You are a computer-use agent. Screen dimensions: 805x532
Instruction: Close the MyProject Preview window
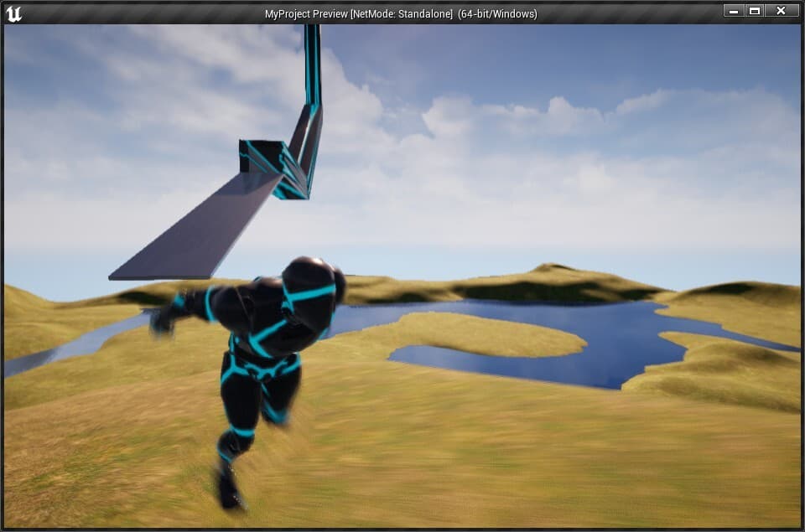tap(782, 11)
